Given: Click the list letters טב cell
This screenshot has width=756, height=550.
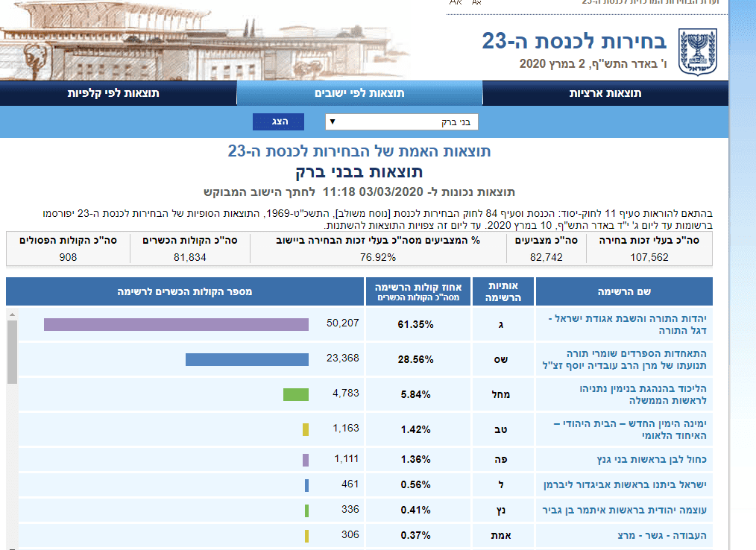Looking at the screenshot, I should [501, 429].
